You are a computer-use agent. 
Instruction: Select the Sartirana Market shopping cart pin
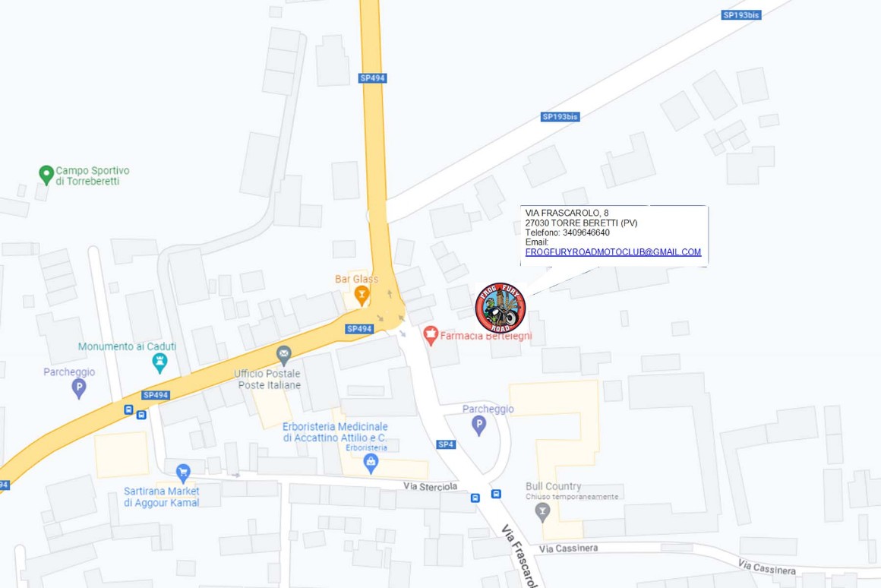pyautogui.click(x=183, y=474)
